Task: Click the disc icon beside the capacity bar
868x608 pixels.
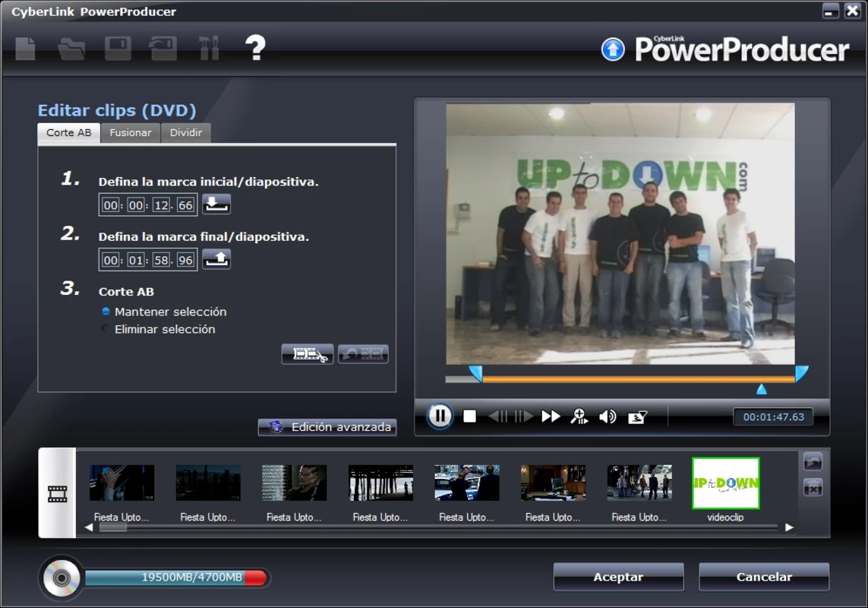Action: (x=62, y=578)
